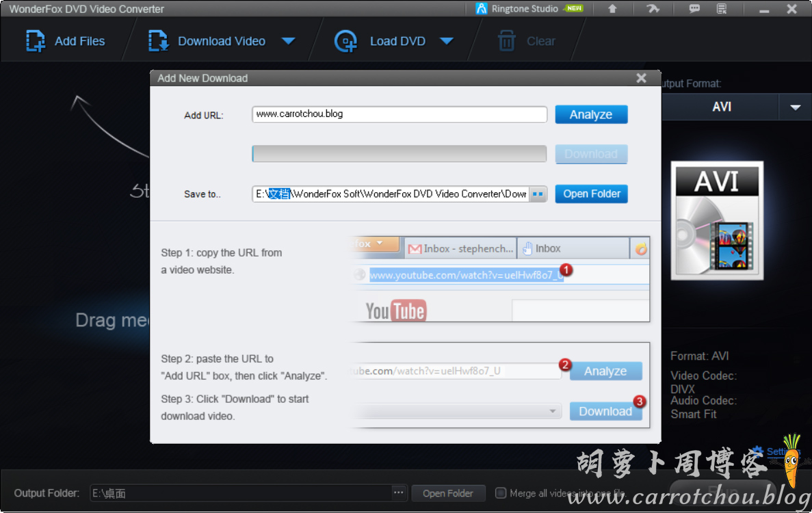Click the "Video Codec:" label
This screenshot has width=812, height=513.
coord(703,376)
